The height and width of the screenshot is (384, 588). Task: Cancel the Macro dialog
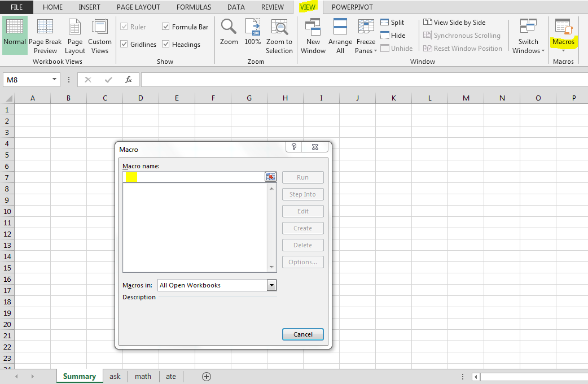(302, 334)
